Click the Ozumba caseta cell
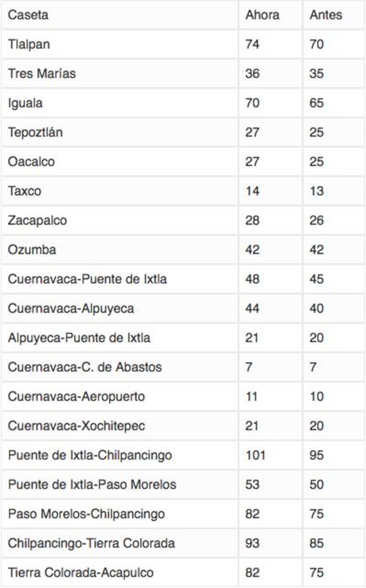 coord(32,249)
